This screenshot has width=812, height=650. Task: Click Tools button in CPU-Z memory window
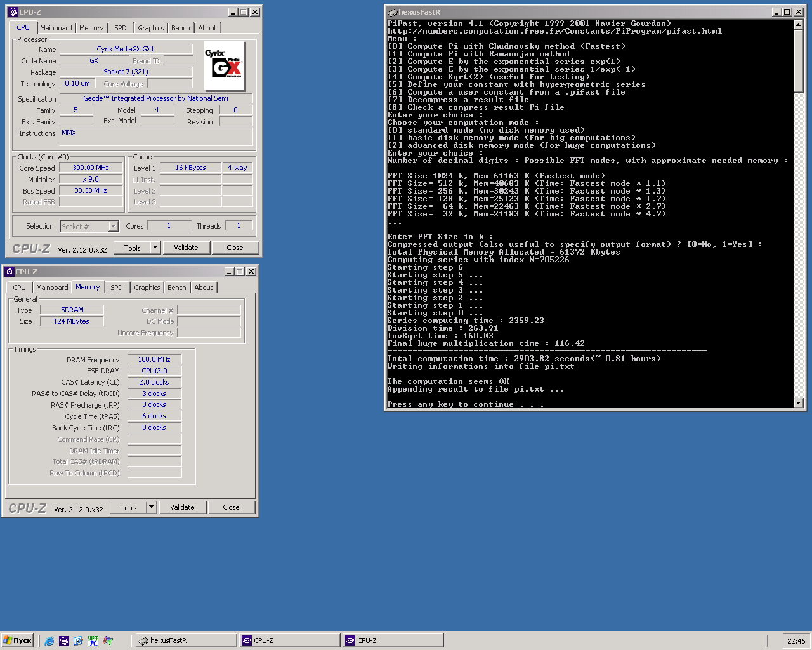pos(128,508)
